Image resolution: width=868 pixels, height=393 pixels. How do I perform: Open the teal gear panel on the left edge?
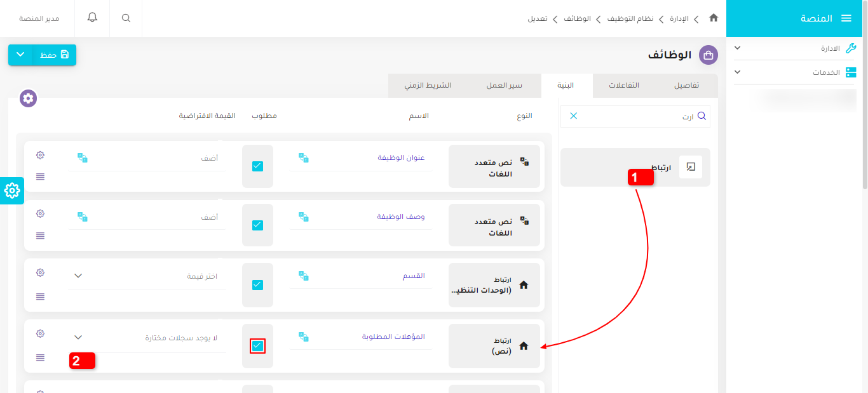[11, 190]
